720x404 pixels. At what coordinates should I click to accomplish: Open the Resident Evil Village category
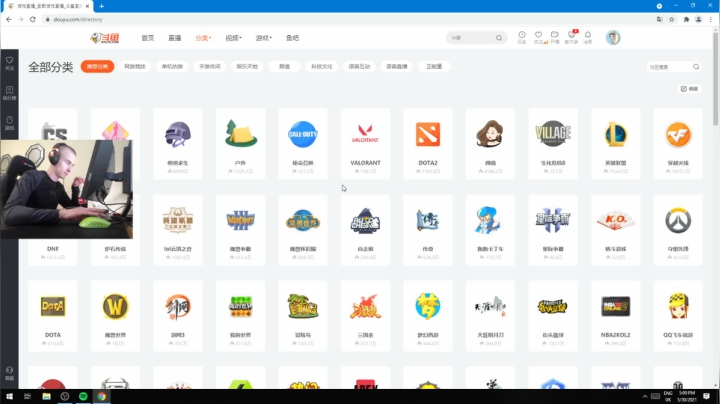coord(553,144)
